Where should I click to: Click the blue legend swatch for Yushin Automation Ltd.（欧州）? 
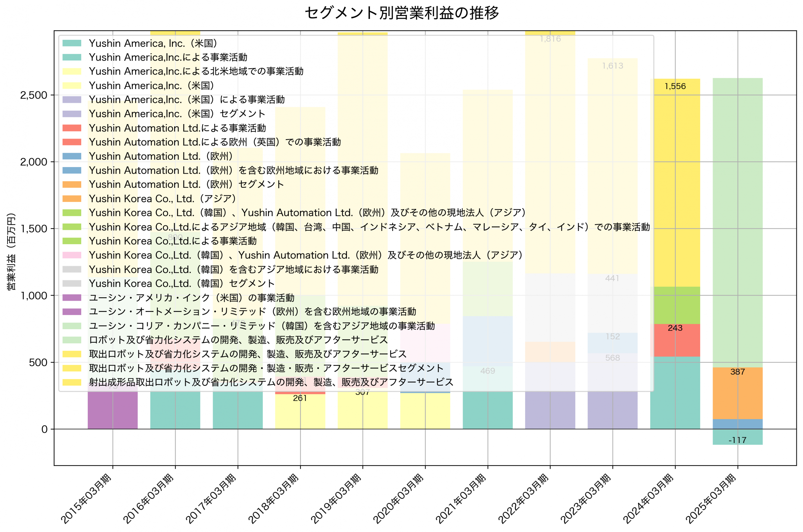point(71,156)
